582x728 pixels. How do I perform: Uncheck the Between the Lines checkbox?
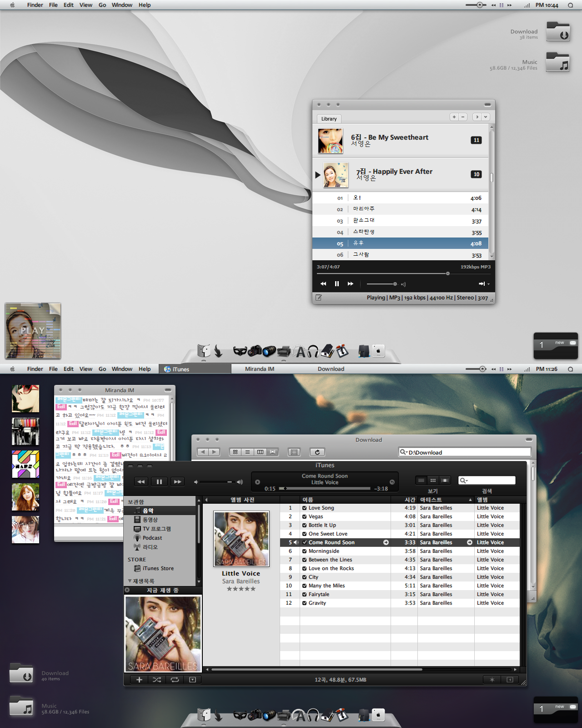click(x=305, y=560)
